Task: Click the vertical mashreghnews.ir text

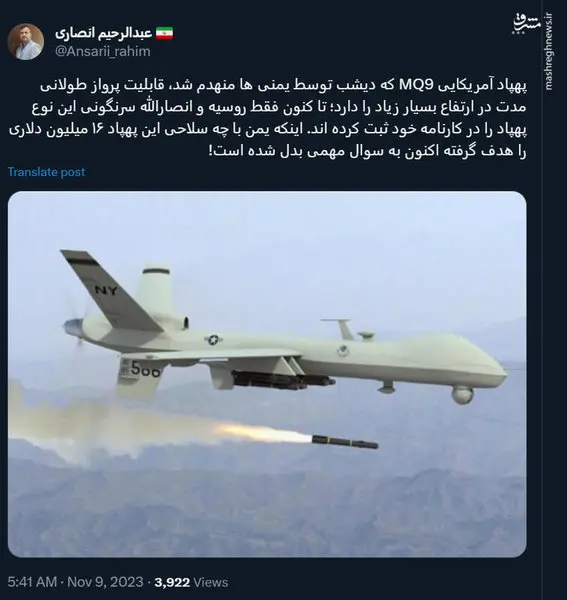Action: 549,52
